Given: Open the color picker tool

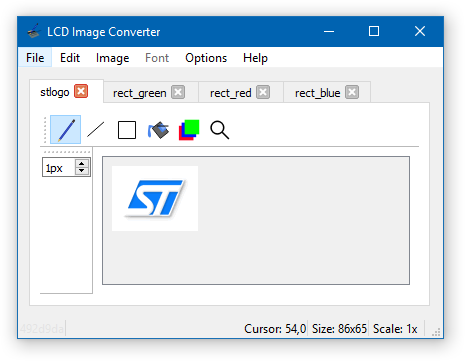Looking at the screenshot, I should click(189, 130).
